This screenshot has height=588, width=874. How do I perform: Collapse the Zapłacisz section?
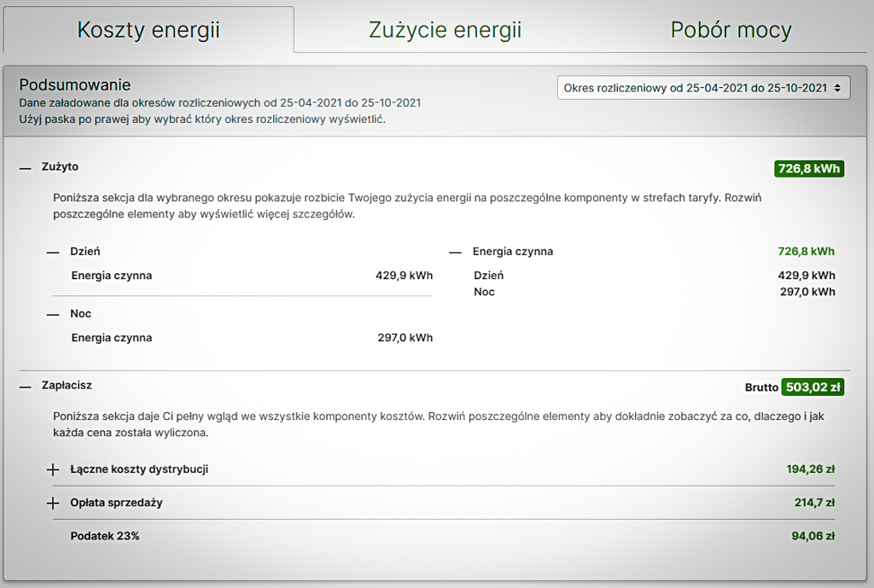25,387
